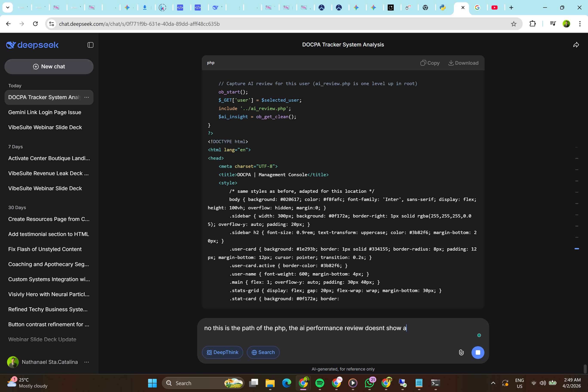Open Gemini Link Login Page Issue chat
588x392 pixels.
pos(45,112)
